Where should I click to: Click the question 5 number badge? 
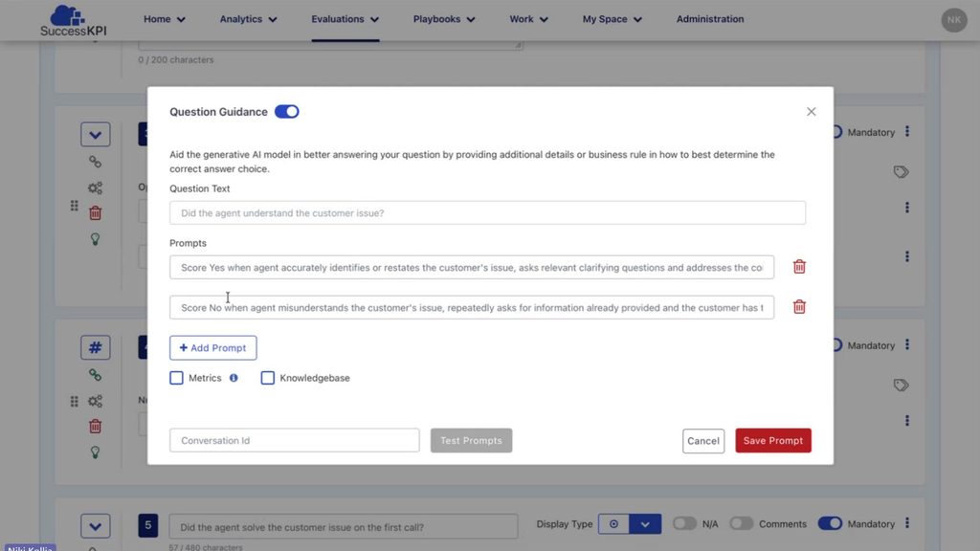[148, 525]
